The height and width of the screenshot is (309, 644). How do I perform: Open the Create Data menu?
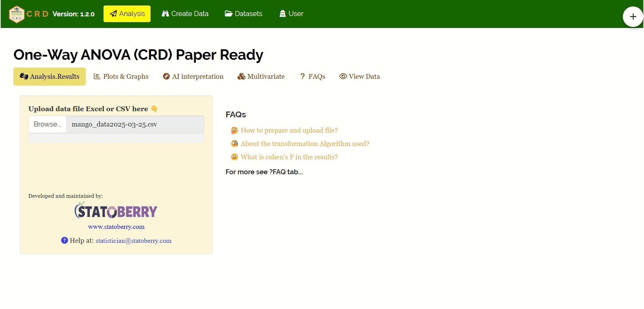(x=185, y=14)
